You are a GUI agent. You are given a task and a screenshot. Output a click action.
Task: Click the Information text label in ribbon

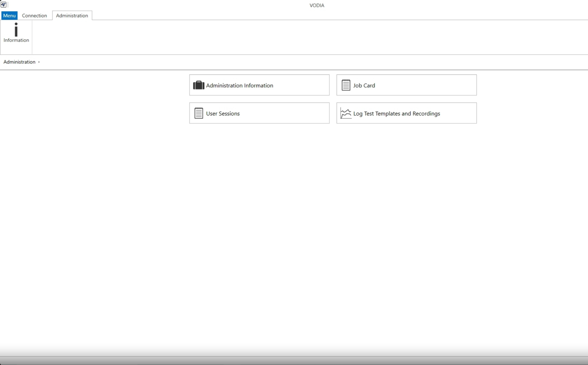(x=16, y=40)
